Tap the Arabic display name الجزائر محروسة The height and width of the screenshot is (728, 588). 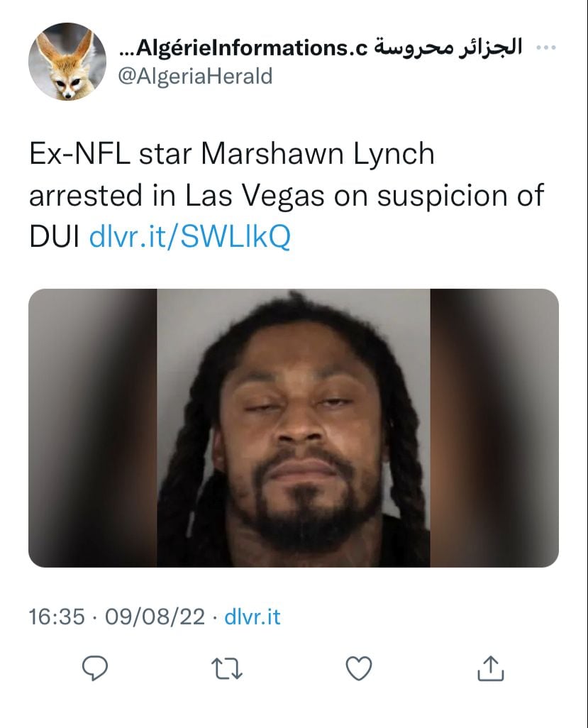(448, 46)
